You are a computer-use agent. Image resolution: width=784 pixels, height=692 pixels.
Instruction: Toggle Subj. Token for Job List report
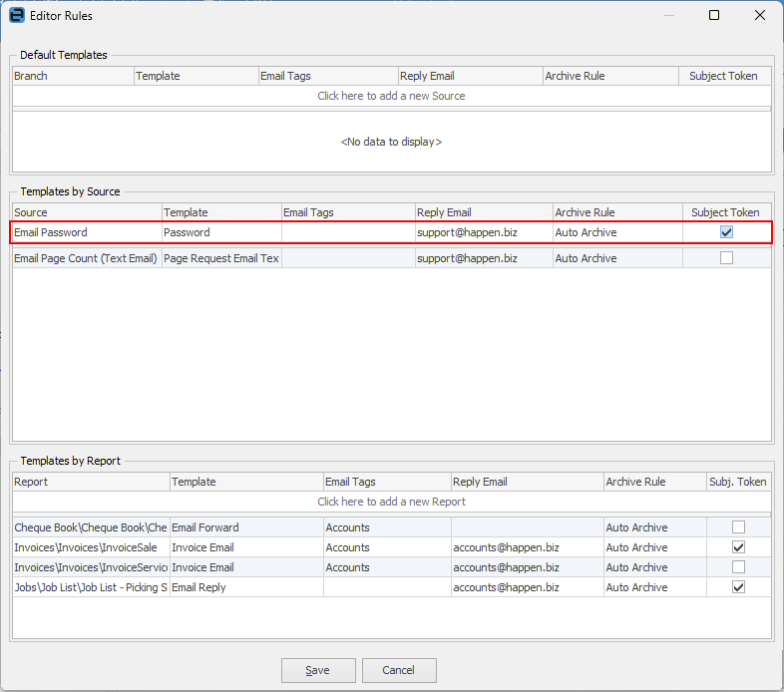click(738, 587)
